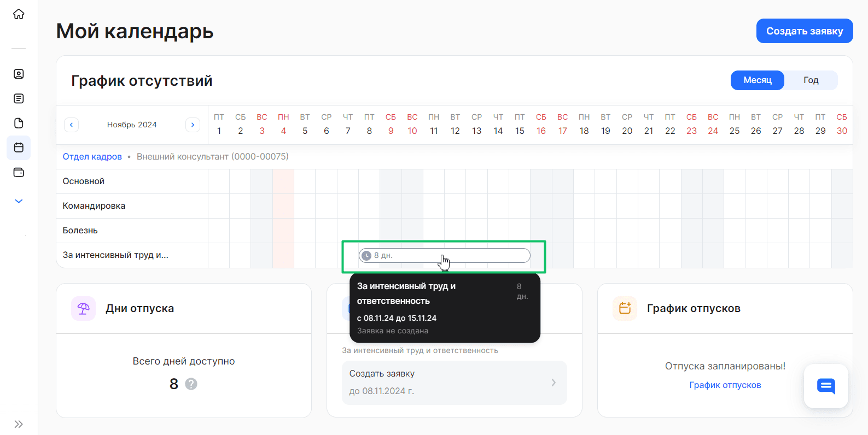Click date 15 ПТ in header

(520, 125)
